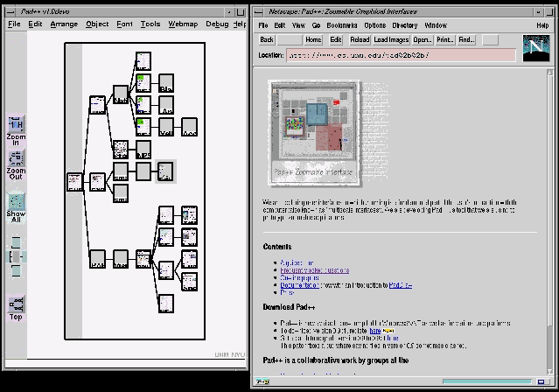Follow the first link under Contents
This screenshot has height=392, width=559.
[x=297, y=262]
